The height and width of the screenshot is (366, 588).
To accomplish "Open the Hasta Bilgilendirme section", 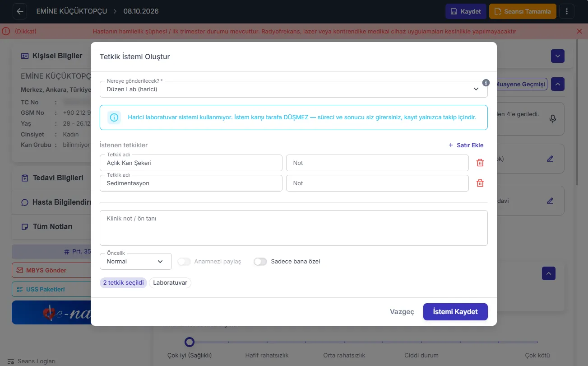I will pos(57,202).
